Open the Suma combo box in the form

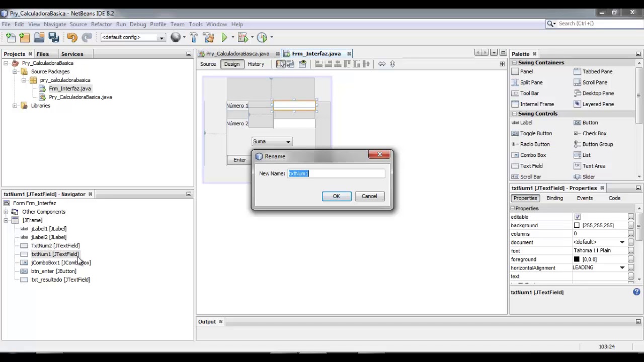[x=272, y=141]
